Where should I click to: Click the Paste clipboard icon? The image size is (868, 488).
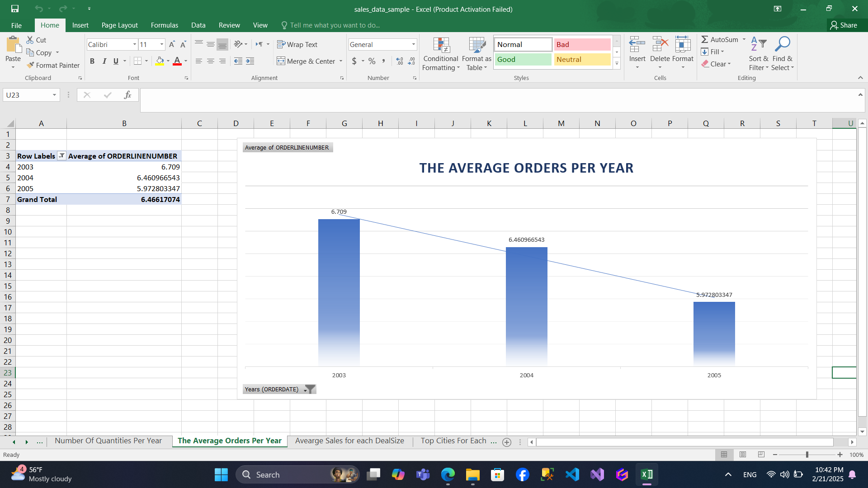click(x=13, y=45)
